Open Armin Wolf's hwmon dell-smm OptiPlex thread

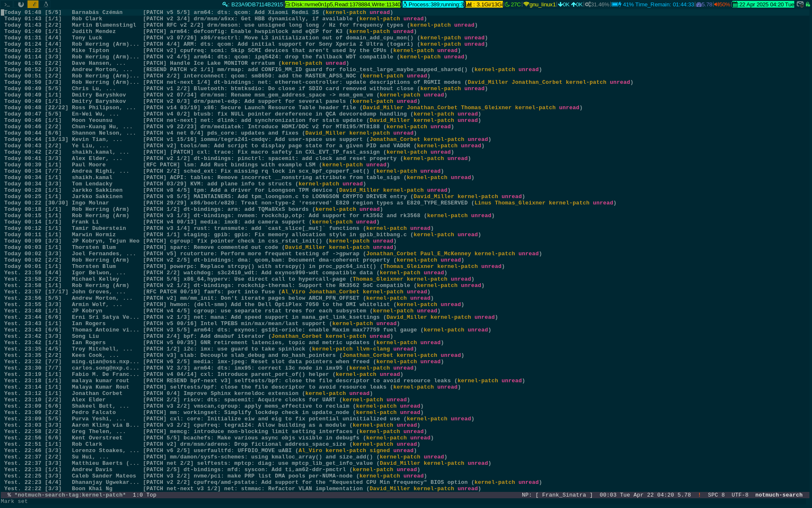406,304
